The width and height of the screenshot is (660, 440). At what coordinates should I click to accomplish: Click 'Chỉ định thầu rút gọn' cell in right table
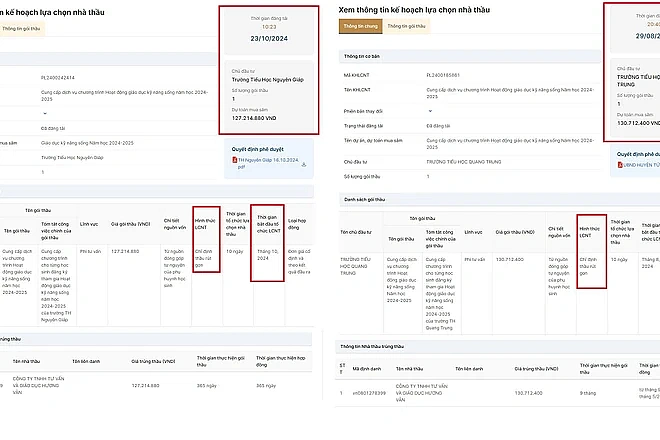coord(588,267)
